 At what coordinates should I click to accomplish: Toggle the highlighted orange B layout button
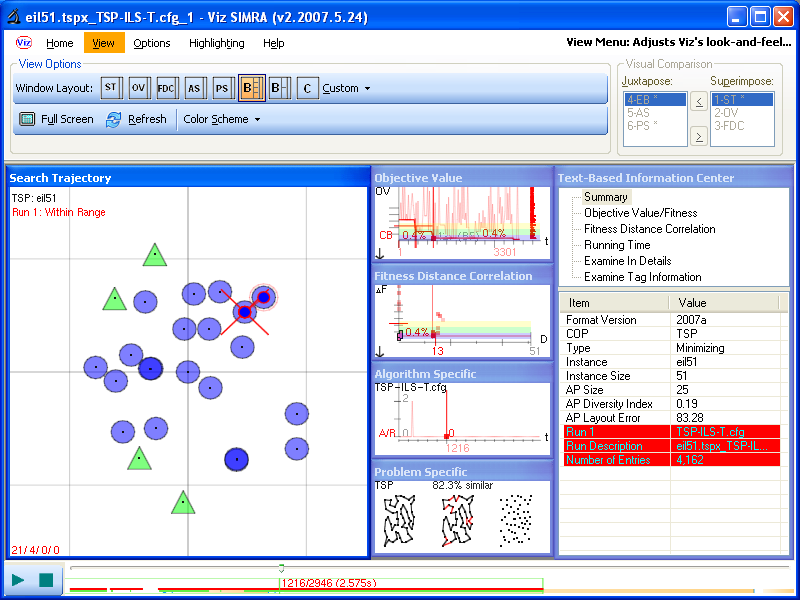(x=251, y=88)
